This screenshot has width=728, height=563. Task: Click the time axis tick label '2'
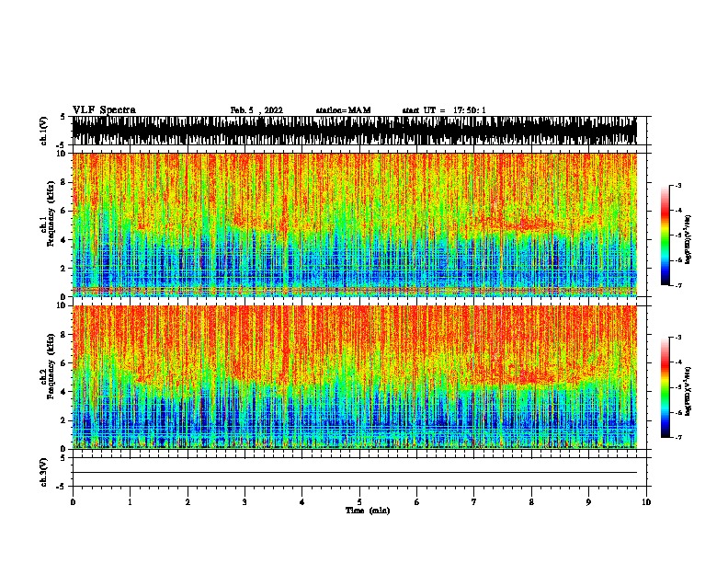(188, 502)
